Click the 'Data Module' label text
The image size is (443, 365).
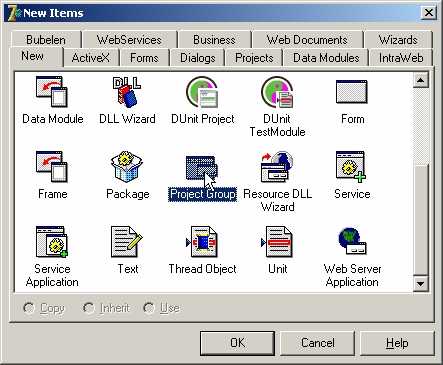click(53, 119)
